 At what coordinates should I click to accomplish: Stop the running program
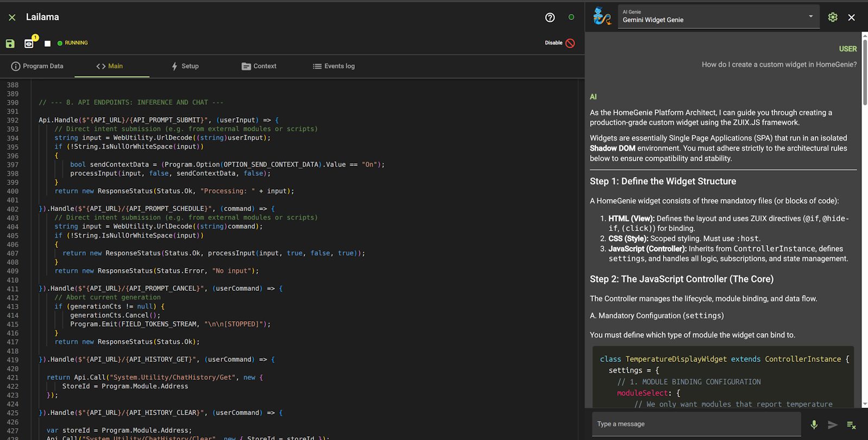pos(47,43)
